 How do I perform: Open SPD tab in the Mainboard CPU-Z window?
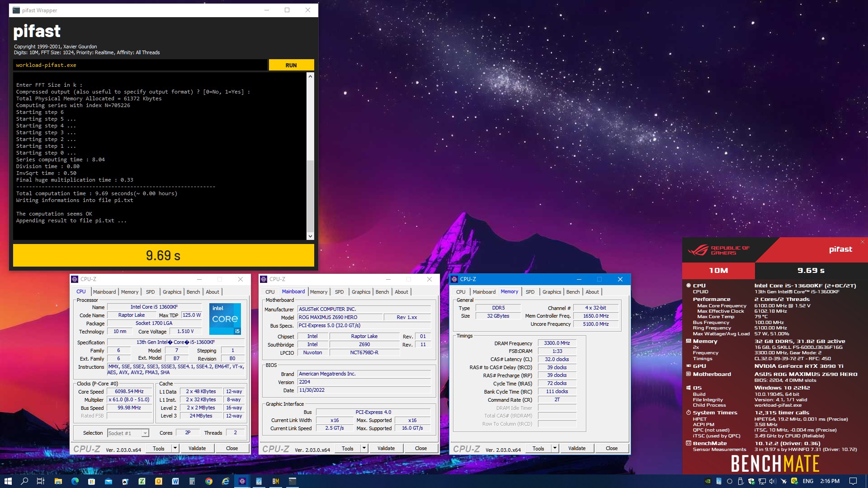click(x=340, y=292)
